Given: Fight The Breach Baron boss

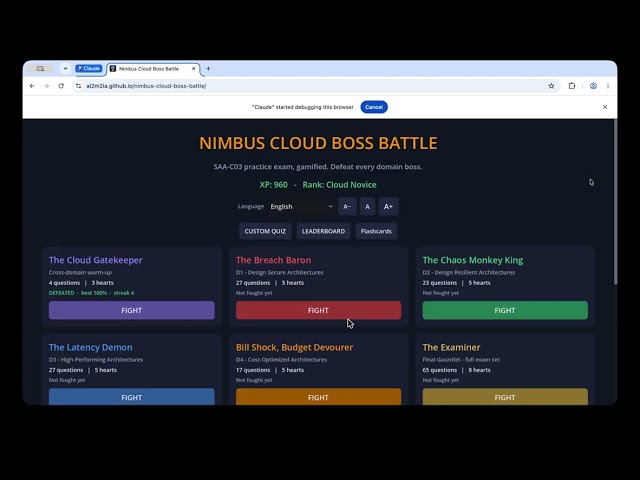Looking at the screenshot, I should pyautogui.click(x=318, y=310).
